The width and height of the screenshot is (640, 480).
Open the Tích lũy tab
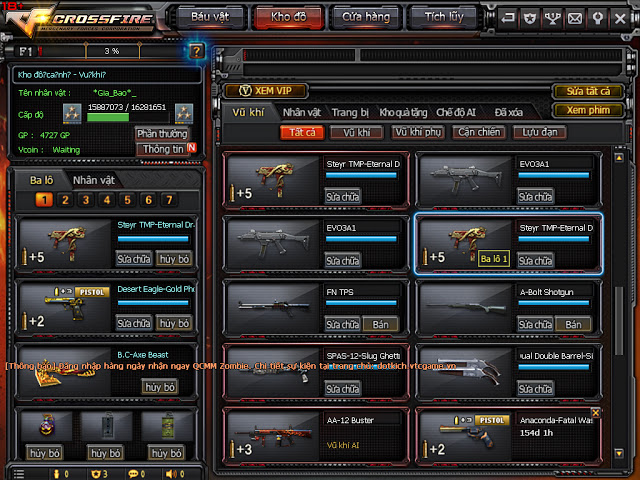point(444,17)
